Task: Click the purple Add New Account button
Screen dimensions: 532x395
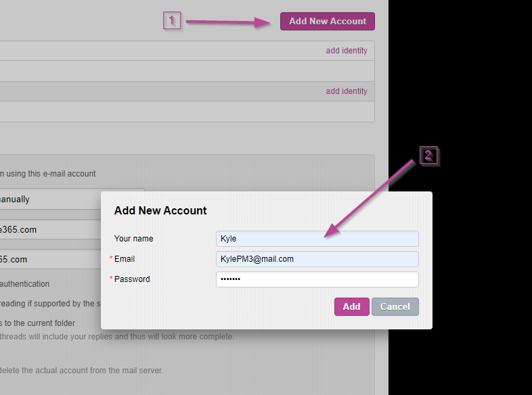Action: point(327,21)
